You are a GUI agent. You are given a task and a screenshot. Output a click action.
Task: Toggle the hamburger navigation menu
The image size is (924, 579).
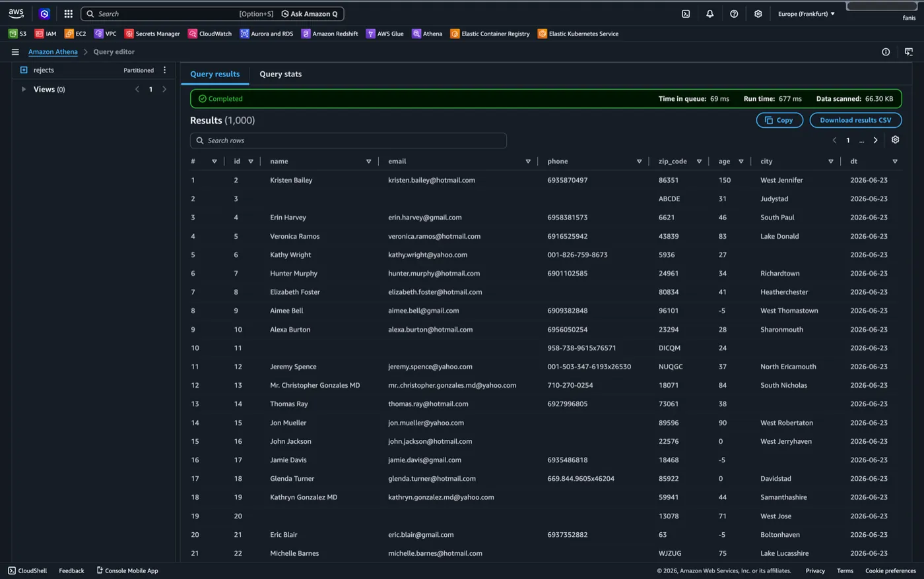tap(15, 51)
